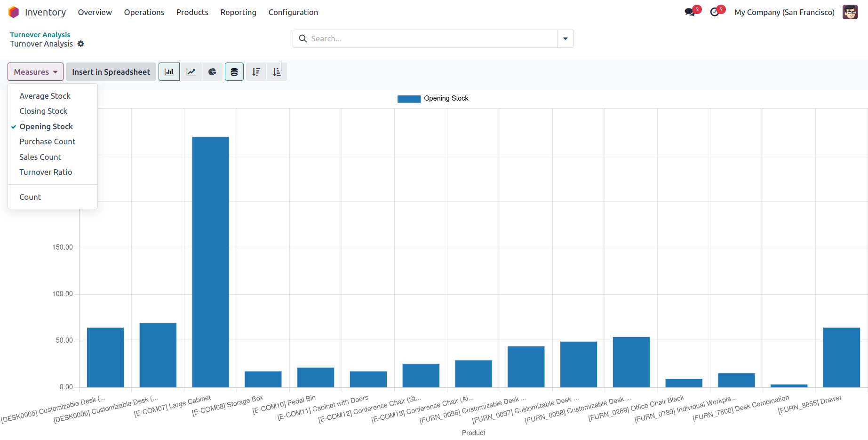Switch to bar chart view
The height and width of the screenshot is (440, 868).
click(169, 72)
